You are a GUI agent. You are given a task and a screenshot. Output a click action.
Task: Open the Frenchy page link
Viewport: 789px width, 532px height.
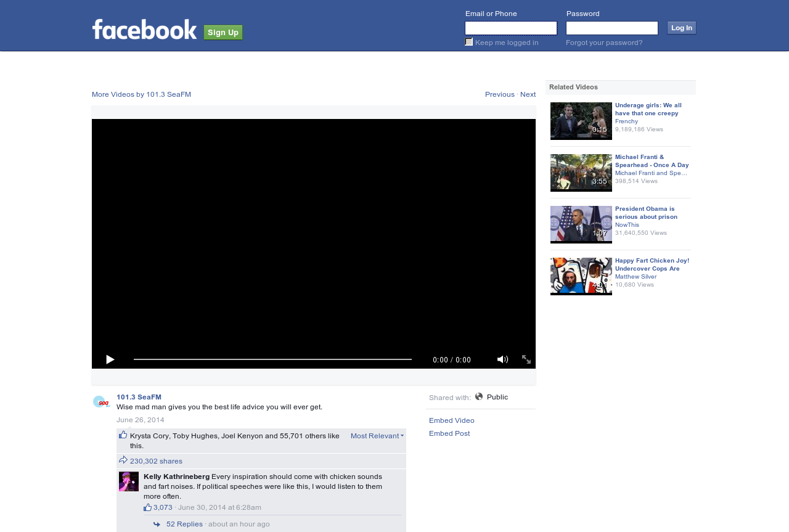click(627, 121)
